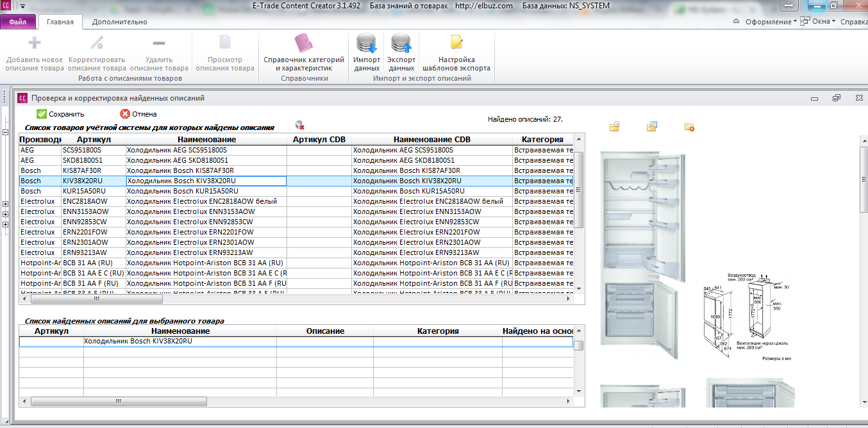This screenshot has width=868, height=428.
Task: Switch to the Главная ribbon tab
Action: click(60, 22)
